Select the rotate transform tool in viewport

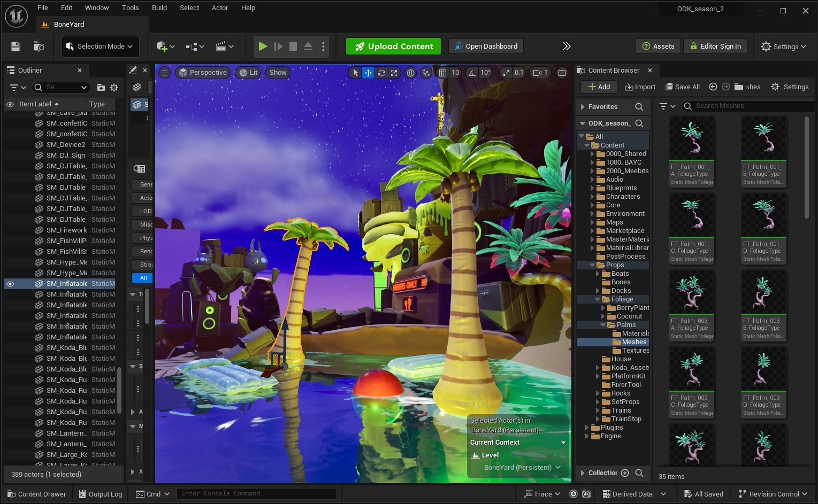(381, 73)
